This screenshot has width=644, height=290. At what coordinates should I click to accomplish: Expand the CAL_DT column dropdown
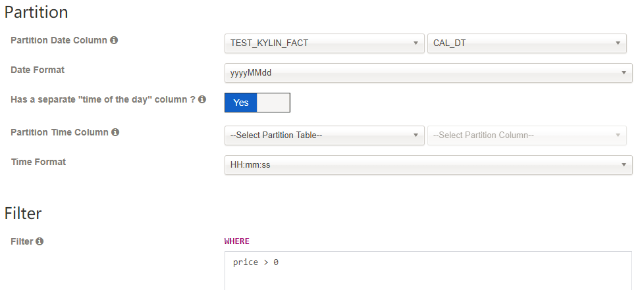point(526,43)
